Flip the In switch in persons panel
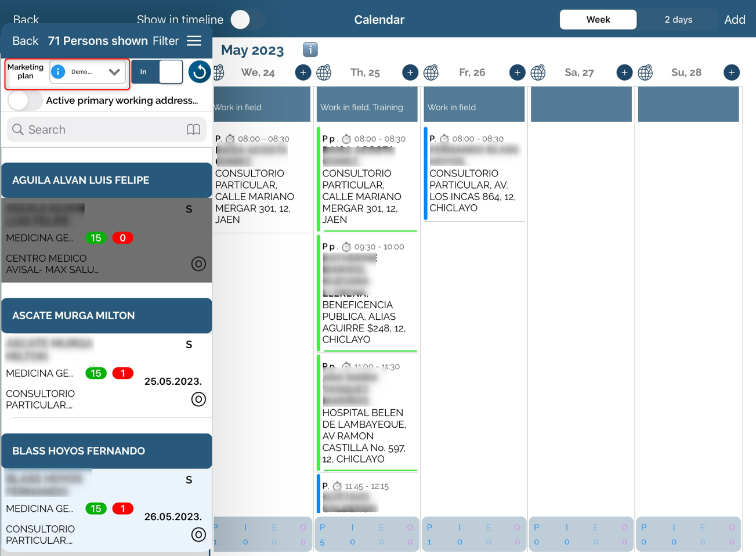 (x=157, y=72)
